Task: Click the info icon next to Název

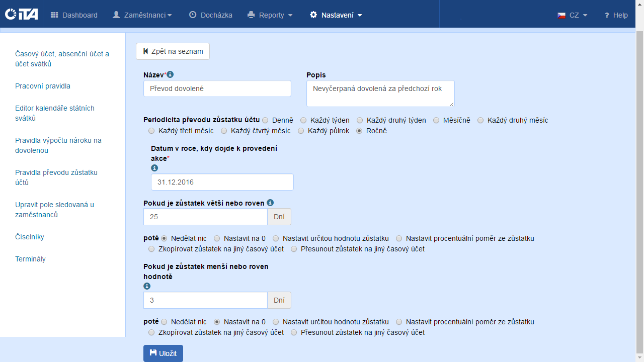Action: coord(170,74)
